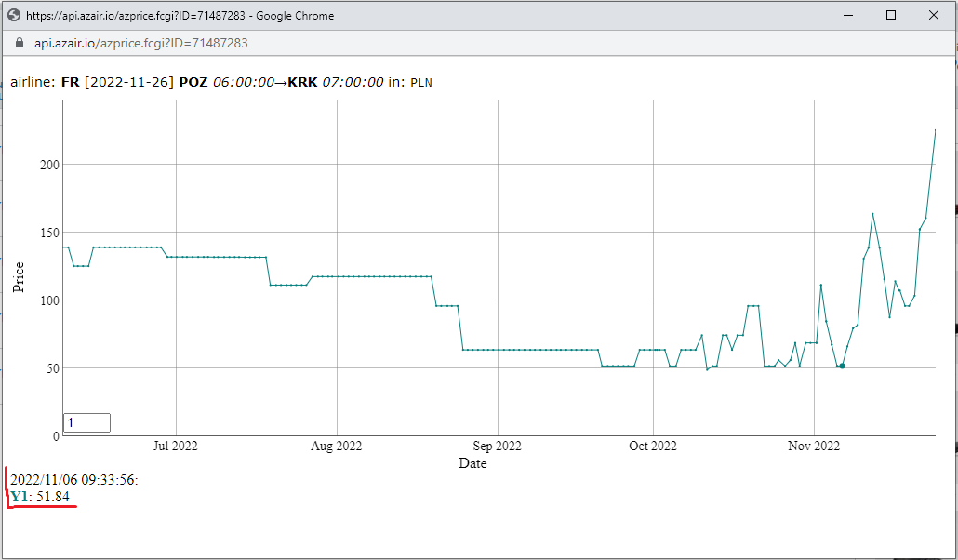Image resolution: width=958 pixels, height=560 pixels.
Task: Click the highlighted data point near 51.84
Action: click(842, 366)
